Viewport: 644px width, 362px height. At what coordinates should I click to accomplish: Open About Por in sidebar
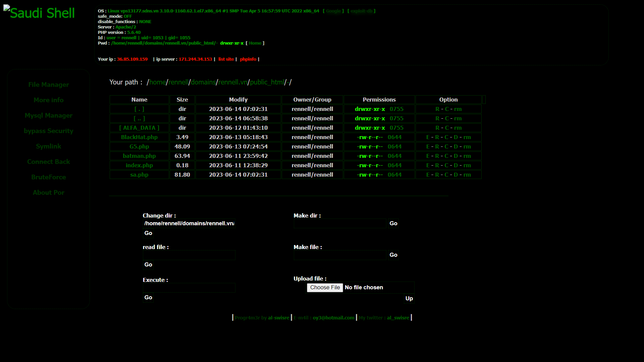click(x=49, y=193)
